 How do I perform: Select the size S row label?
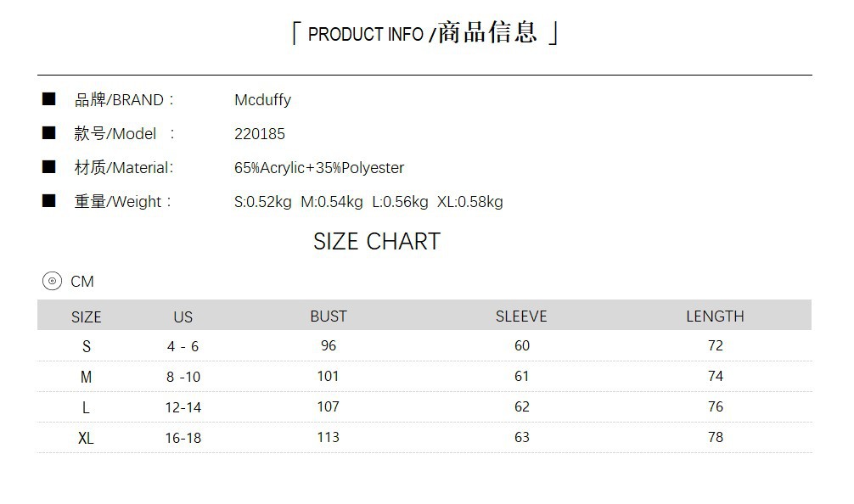coord(86,346)
